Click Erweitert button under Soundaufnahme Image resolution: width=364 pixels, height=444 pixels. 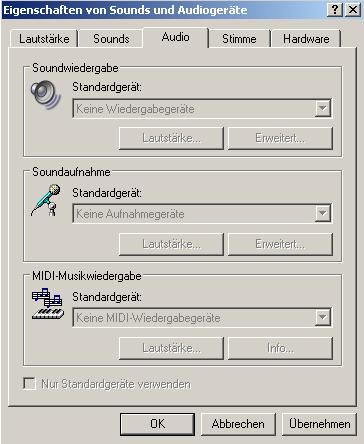pos(280,244)
